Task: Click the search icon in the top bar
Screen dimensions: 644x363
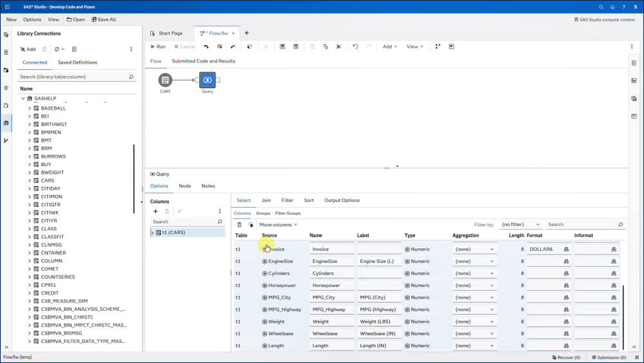Action: click(601, 7)
